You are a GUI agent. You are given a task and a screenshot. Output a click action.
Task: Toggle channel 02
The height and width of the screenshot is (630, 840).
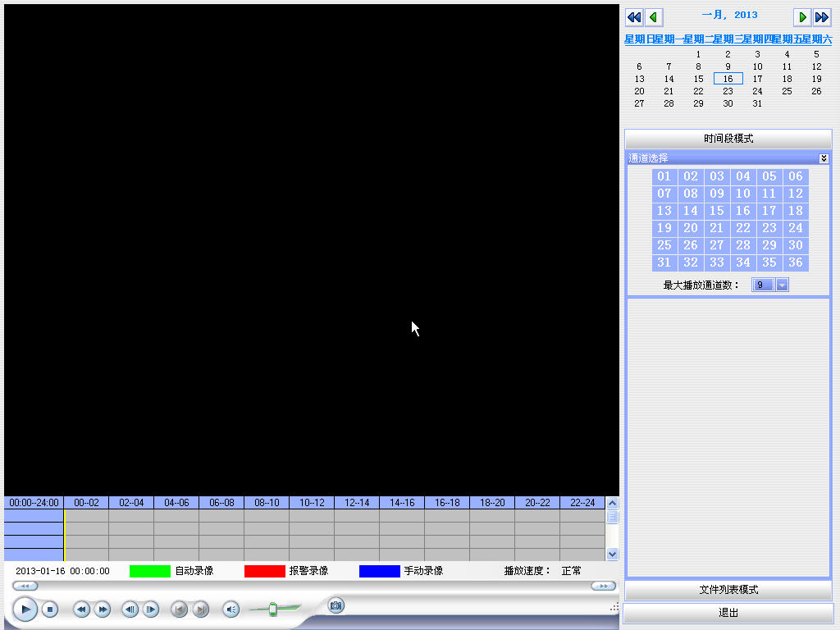pos(691,176)
